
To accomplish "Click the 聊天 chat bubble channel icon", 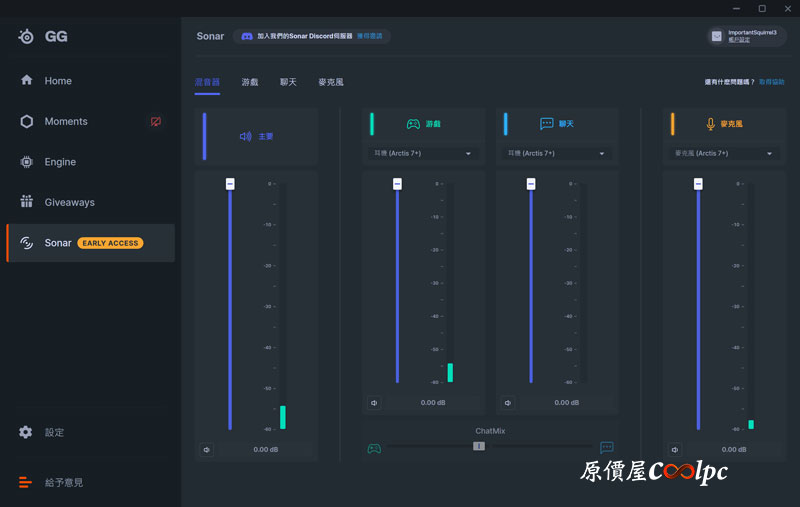I will [546, 124].
